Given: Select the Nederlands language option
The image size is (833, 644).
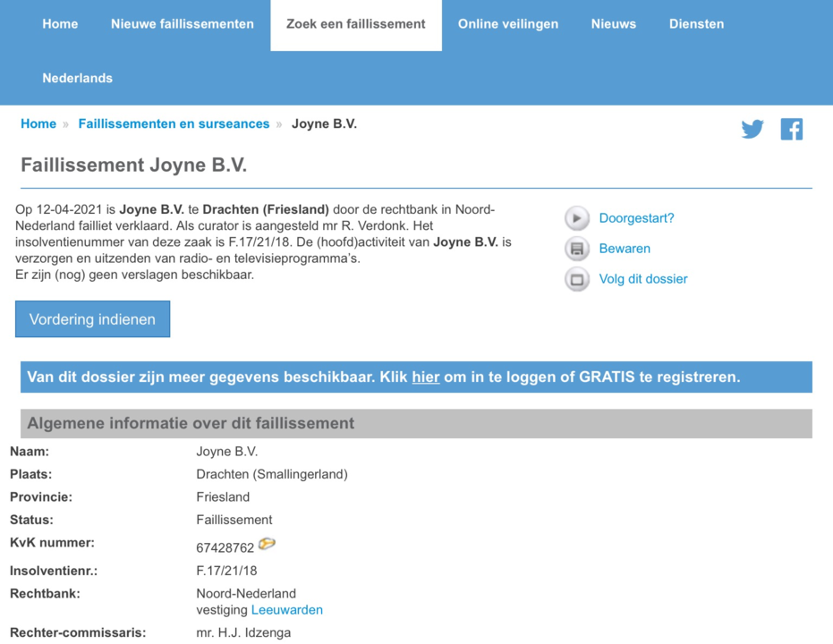Looking at the screenshot, I should 78,78.
